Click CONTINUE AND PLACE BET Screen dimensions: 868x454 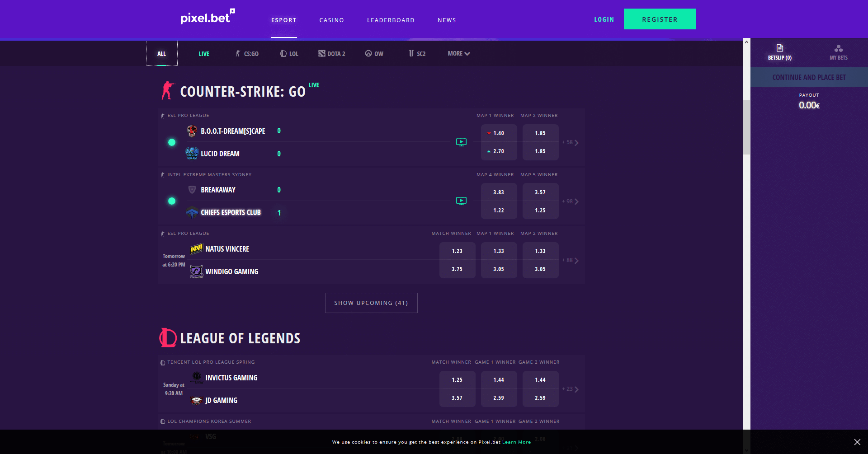(809, 77)
